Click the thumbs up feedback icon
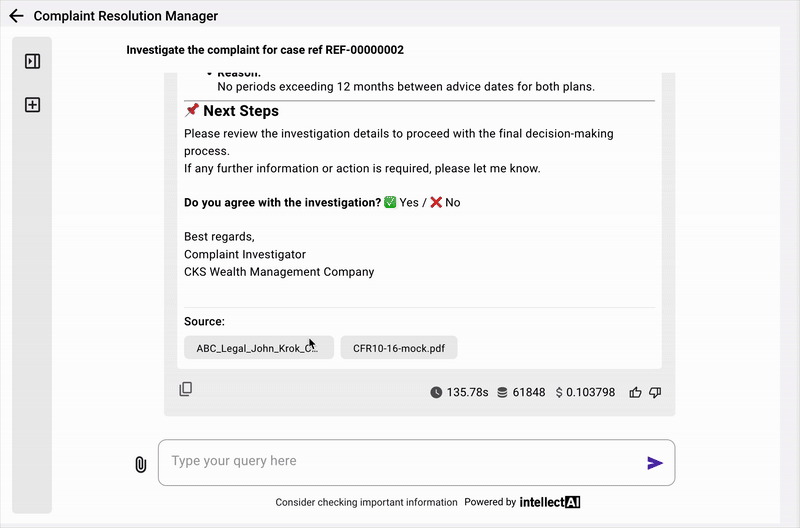 tap(635, 393)
